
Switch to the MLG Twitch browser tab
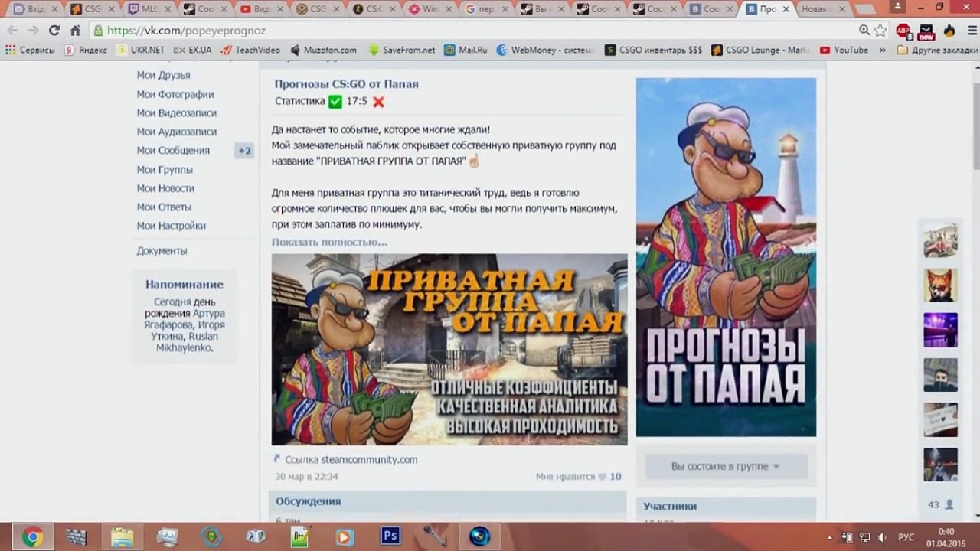[149, 9]
